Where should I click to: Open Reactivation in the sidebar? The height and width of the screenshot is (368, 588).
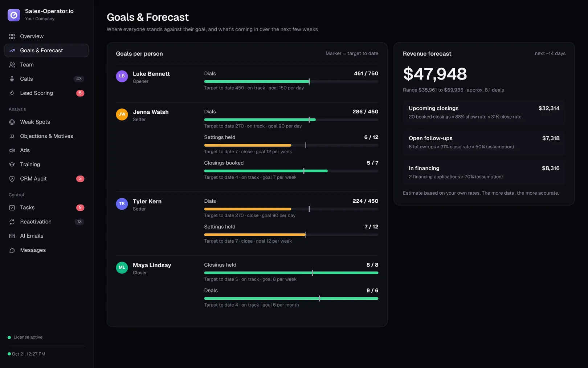coord(46,222)
